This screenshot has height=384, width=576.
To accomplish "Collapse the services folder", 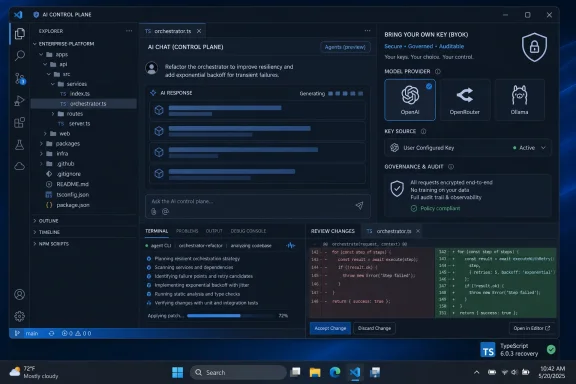I will (53, 84).
